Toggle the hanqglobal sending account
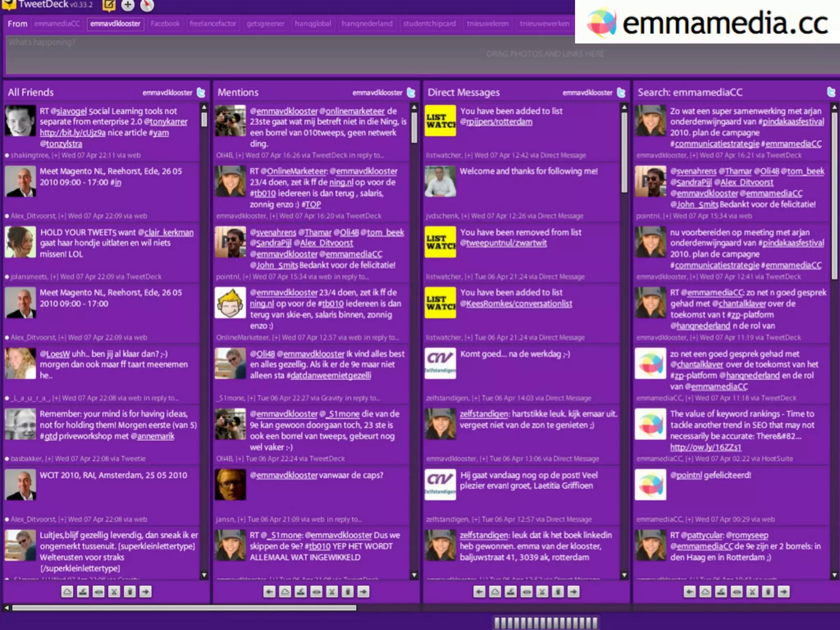 pyautogui.click(x=313, y=24)
